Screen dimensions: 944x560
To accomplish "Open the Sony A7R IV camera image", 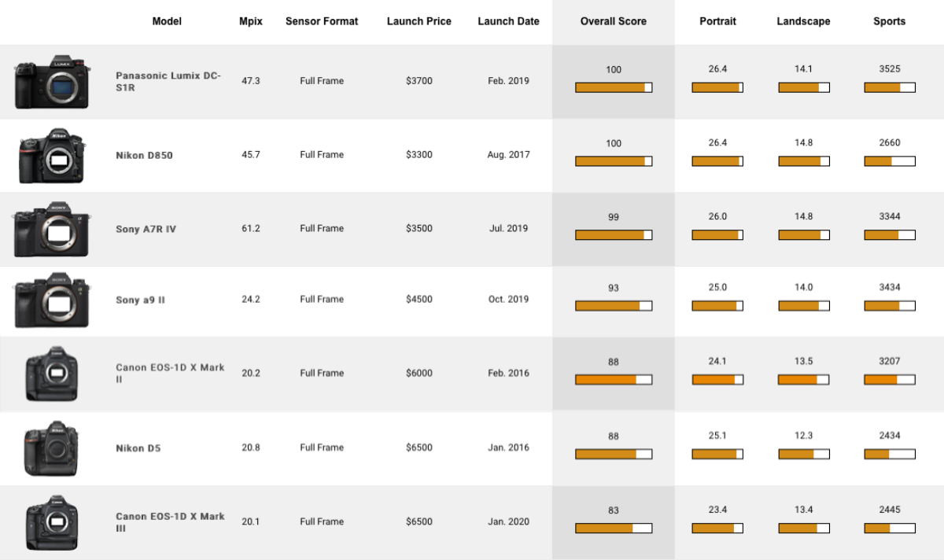I will pos(52,229).
